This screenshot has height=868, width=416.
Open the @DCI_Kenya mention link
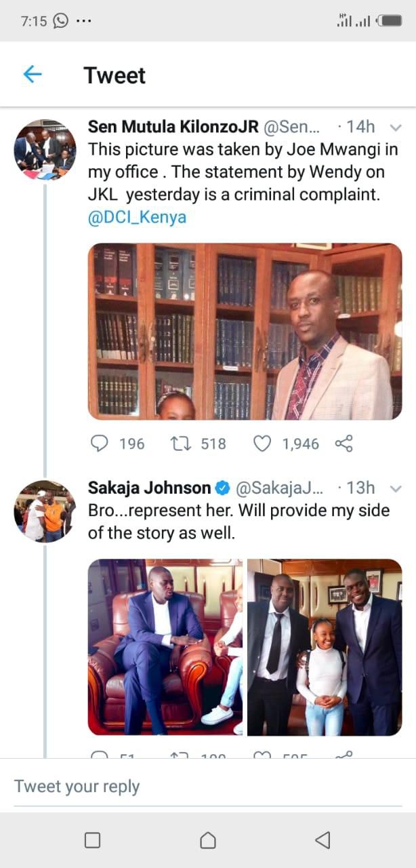pos(137,218)
